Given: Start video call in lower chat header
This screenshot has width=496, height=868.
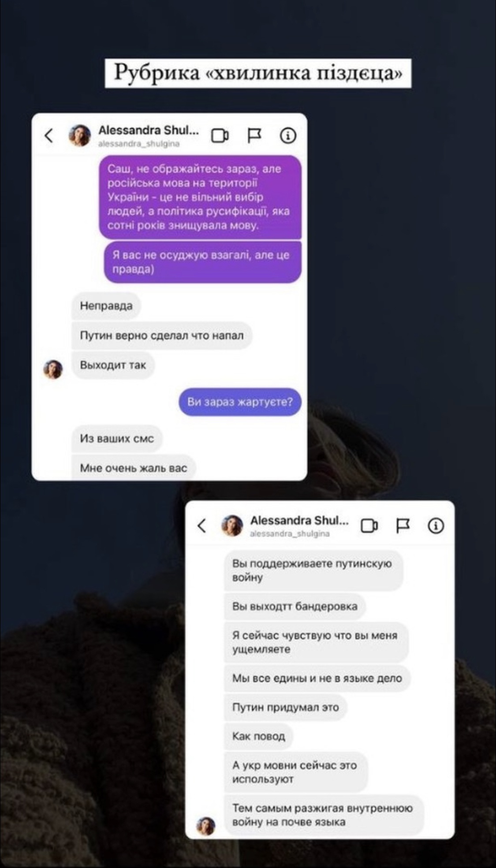Looking at the screenshot, I should pyautogui.click(x=369, y=525).
